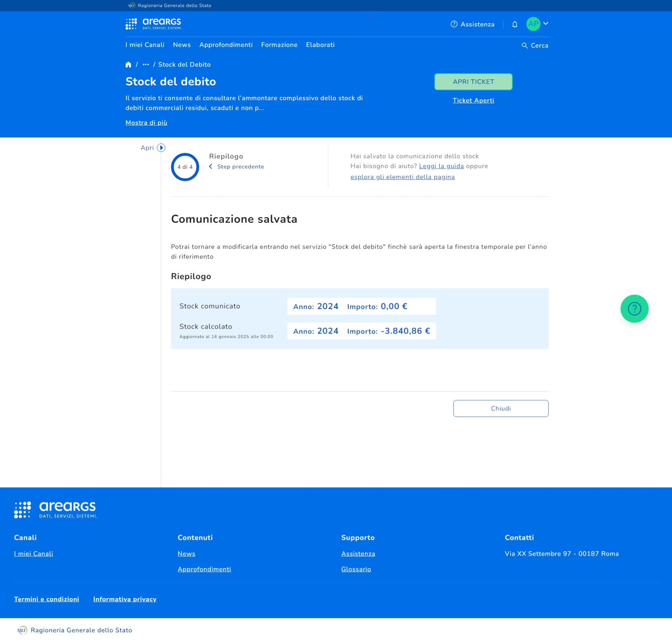Open Assistenza from the header
The height and width of the screenshot is (642, 672).
click(472, 24)
